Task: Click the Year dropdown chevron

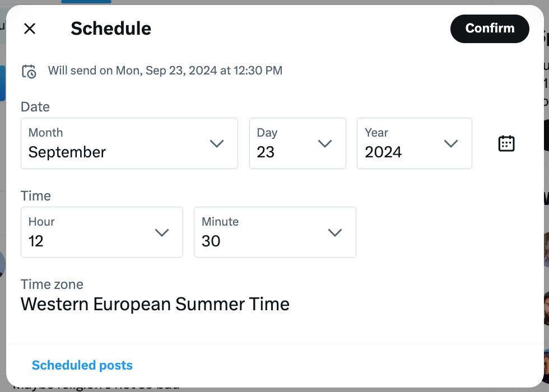Action: pos(451,143)
